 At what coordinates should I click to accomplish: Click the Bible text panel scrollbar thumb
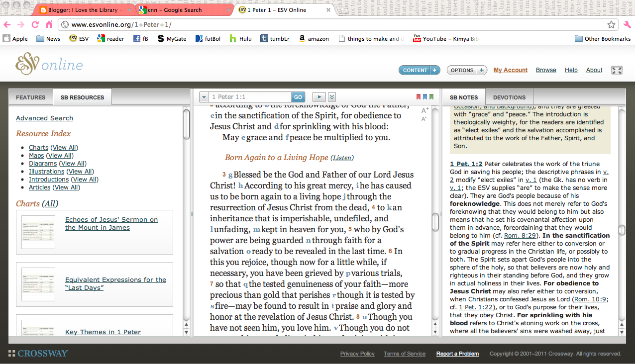tap(435, 222)
